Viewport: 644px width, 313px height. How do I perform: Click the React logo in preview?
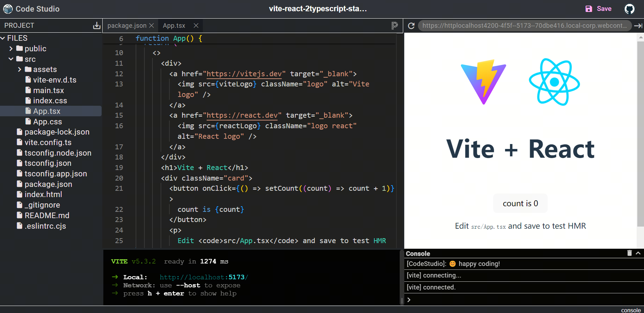pos(554,82)
